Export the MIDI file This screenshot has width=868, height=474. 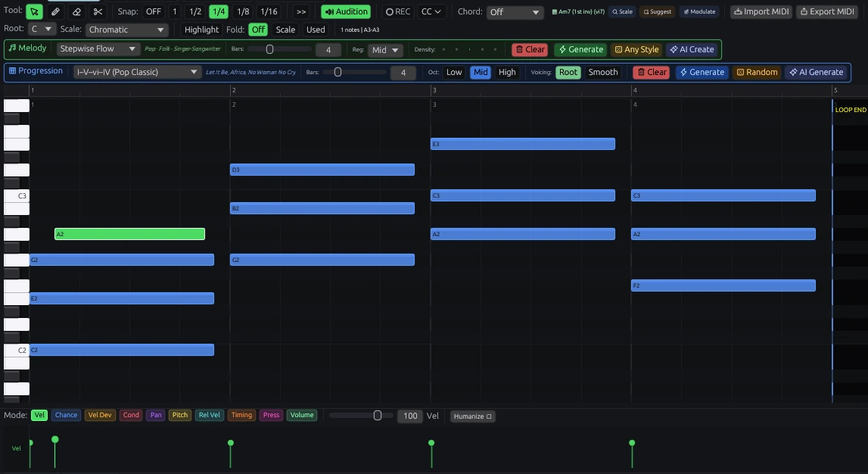(827, 11)
